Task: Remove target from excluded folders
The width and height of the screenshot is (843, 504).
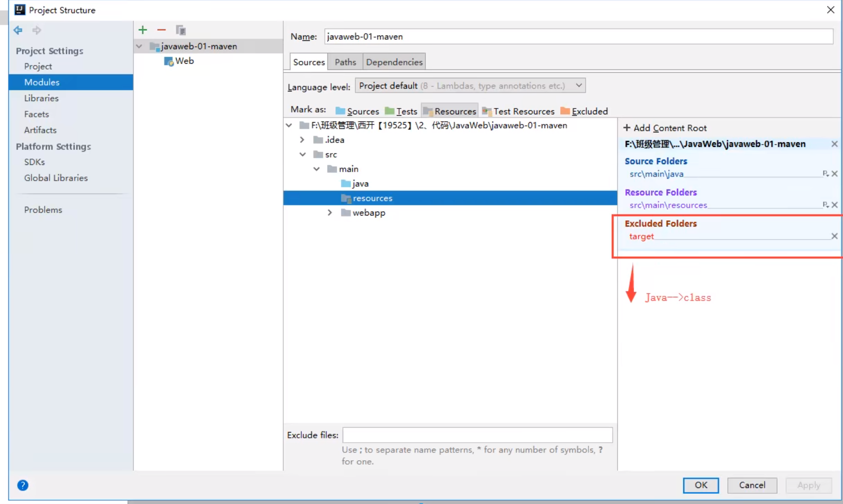Action: pos(834,236)
